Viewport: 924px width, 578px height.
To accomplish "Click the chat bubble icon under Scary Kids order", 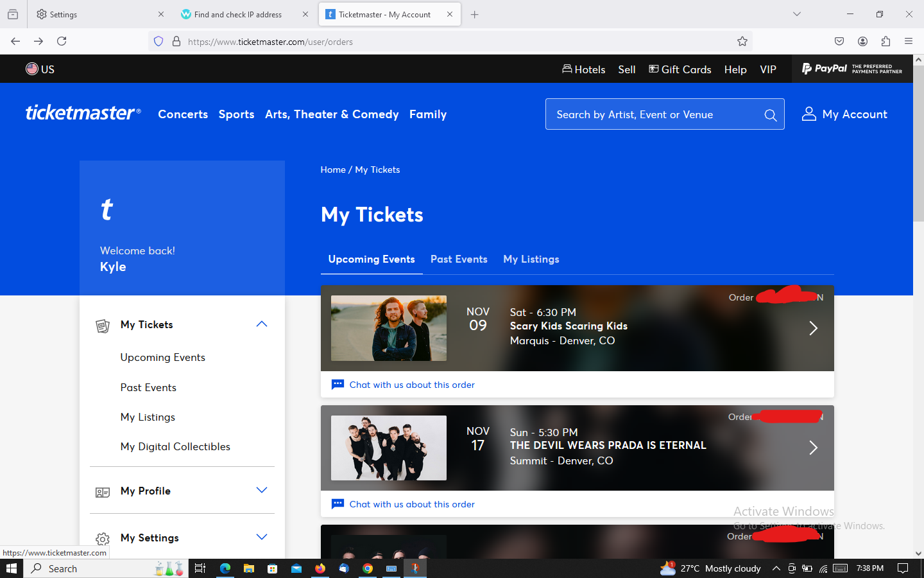I will tap(338, 385).
